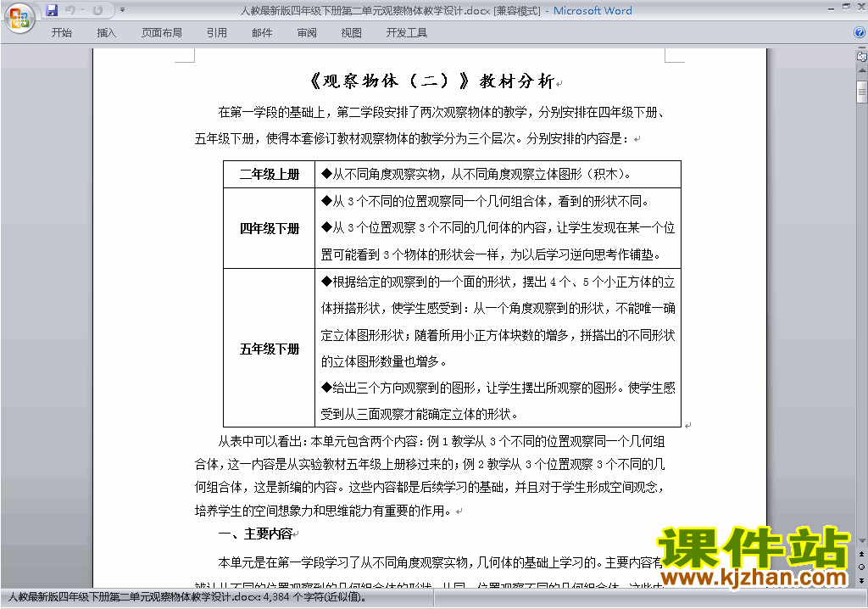
Task: Click the heading 一、主要内容
Action: click(255, 534)
